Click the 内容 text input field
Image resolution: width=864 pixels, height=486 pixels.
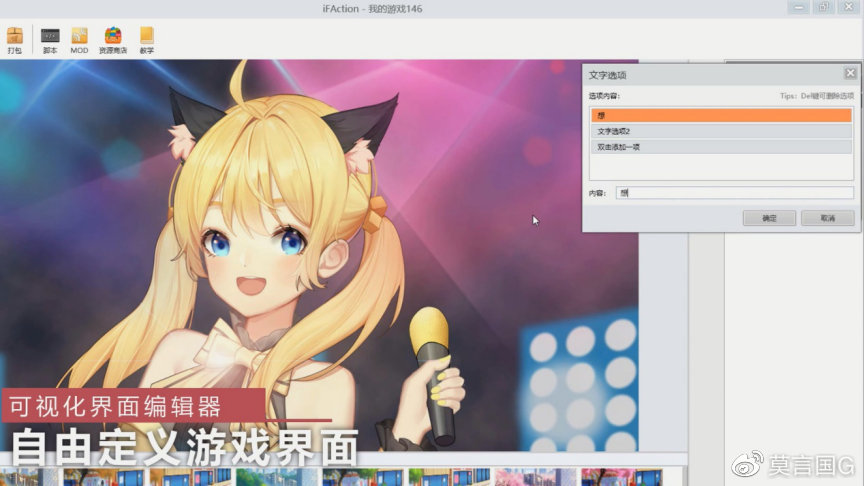pos(735,193)
